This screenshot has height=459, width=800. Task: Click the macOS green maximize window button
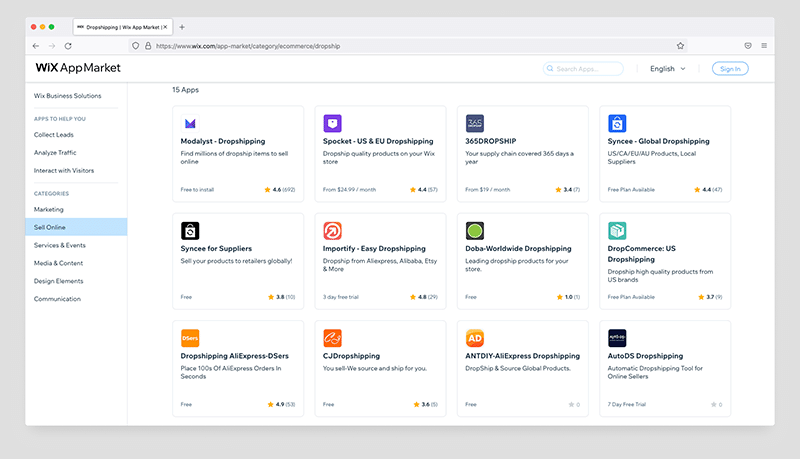[52, 27]
